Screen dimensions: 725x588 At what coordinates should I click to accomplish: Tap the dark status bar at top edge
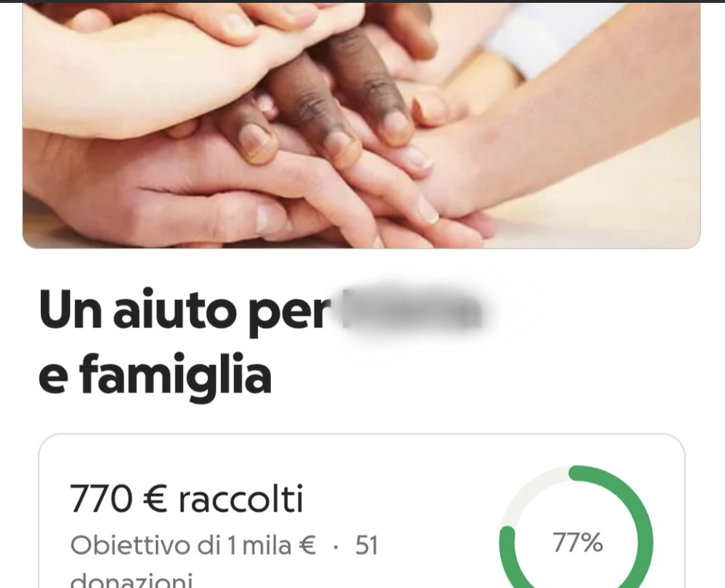pyautogui.click(x=362, y=1)
